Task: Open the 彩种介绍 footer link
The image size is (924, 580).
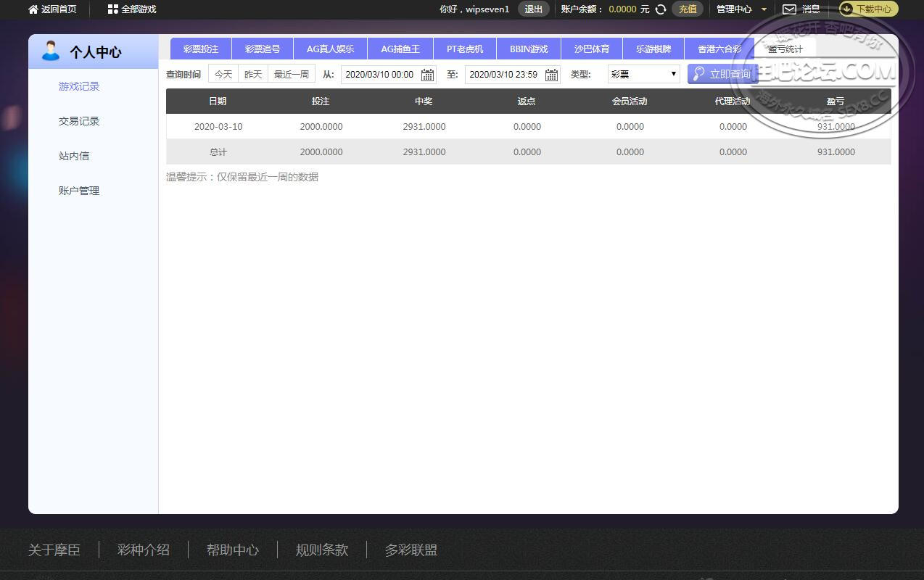Action: (144, 550)
